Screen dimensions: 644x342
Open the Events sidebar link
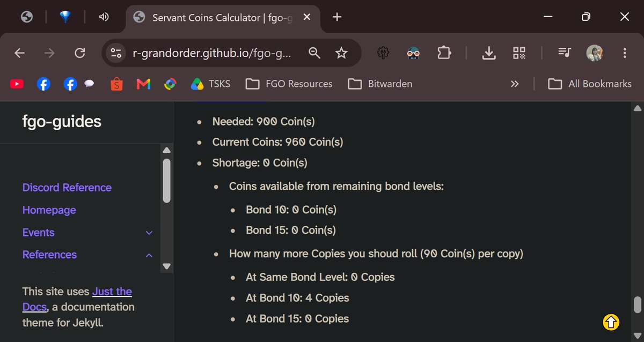click(x=39, y=233)
